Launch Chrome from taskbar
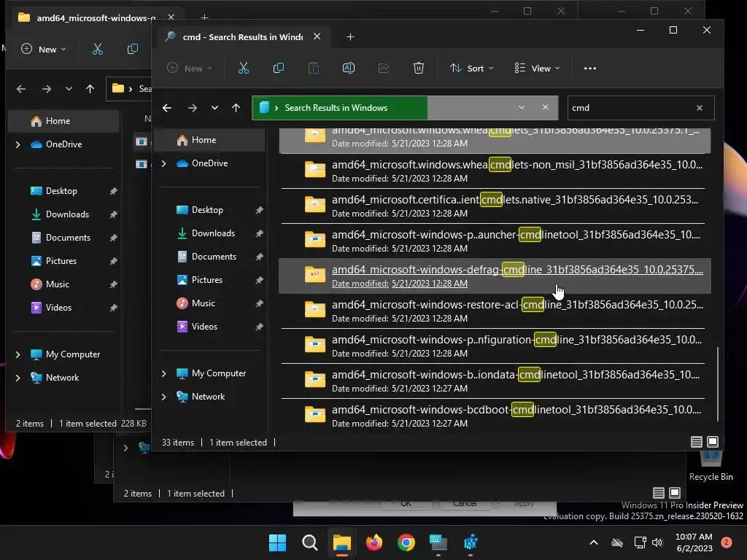 click(x=406, y=542)
